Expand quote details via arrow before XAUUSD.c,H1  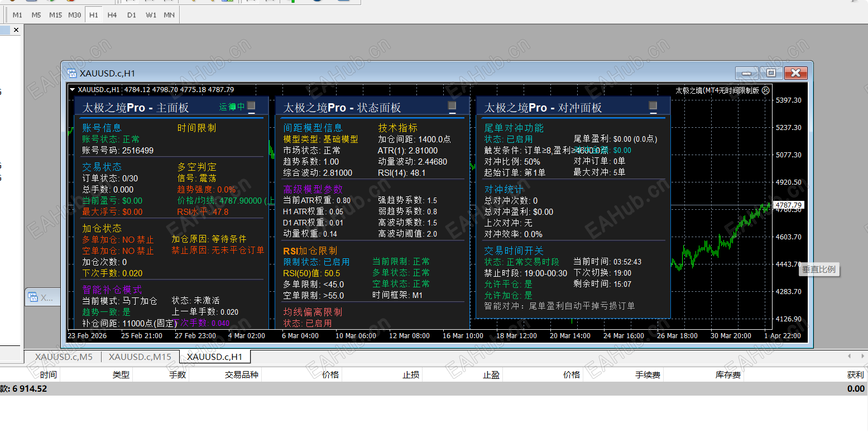73,90
